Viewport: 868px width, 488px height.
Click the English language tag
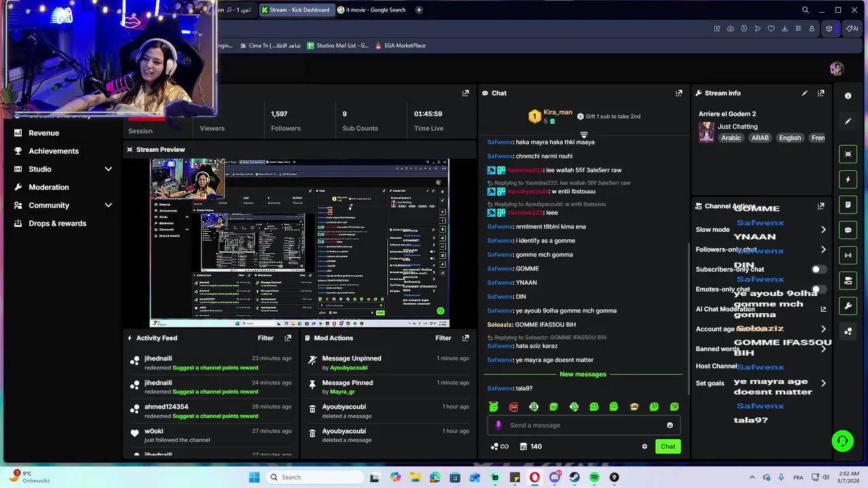790,138
